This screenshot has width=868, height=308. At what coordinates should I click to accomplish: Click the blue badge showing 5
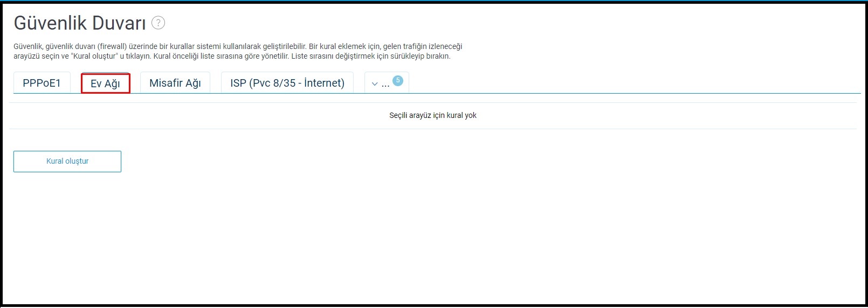398,80
